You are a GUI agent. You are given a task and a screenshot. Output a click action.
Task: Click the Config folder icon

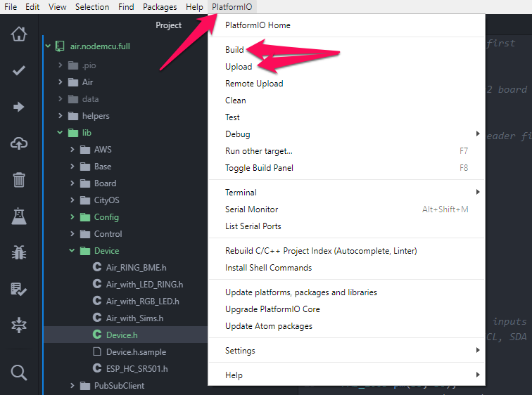[x=85, y=217]
